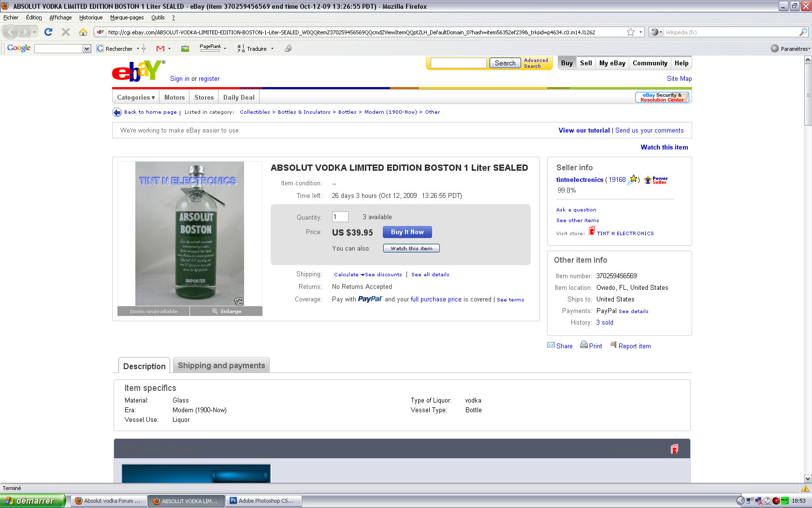The width and height of the screenshot is (812, 508).
Task: Click the warning triangle in the status bar
Action: 805,488
